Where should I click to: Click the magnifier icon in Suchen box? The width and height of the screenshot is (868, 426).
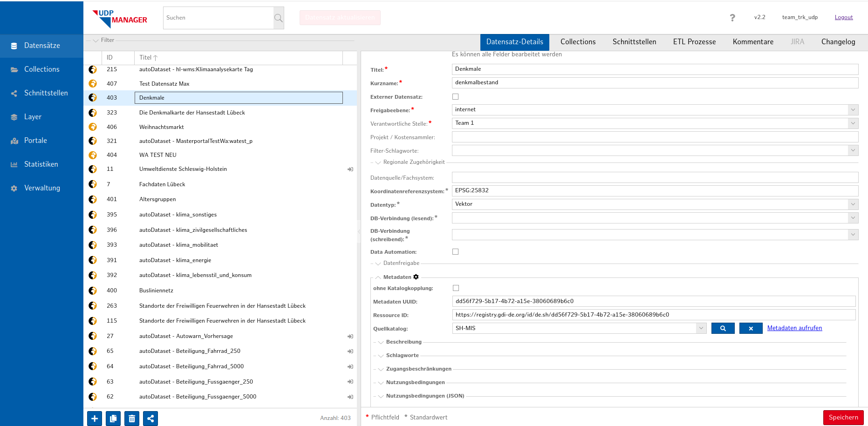click(278, 18)
